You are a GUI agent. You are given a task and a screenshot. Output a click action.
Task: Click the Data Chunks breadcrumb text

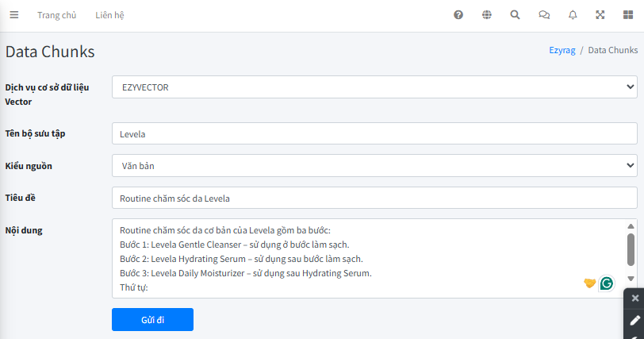(x=613, y=50)
